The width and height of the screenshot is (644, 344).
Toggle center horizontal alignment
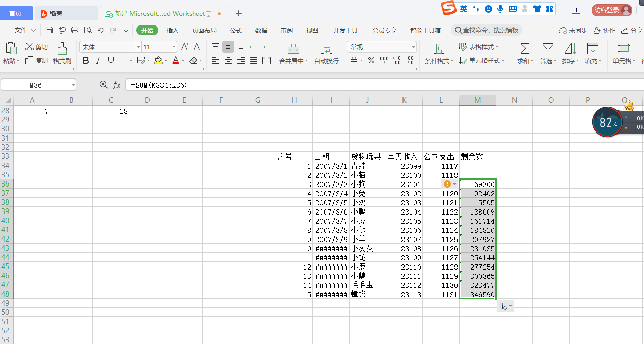[228, 61]
